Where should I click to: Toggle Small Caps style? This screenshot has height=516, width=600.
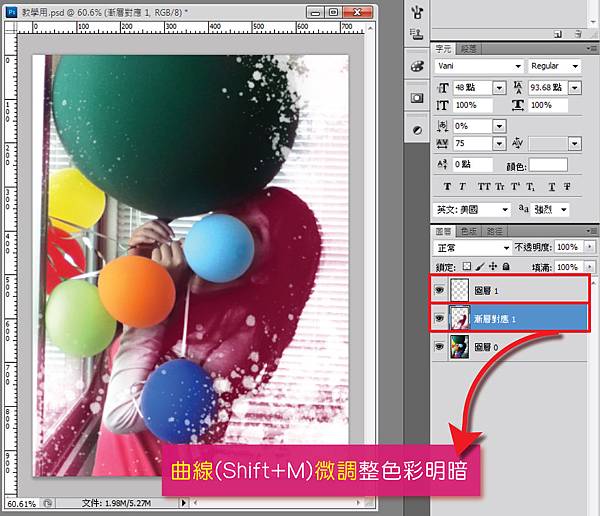[x=500, y=186]
